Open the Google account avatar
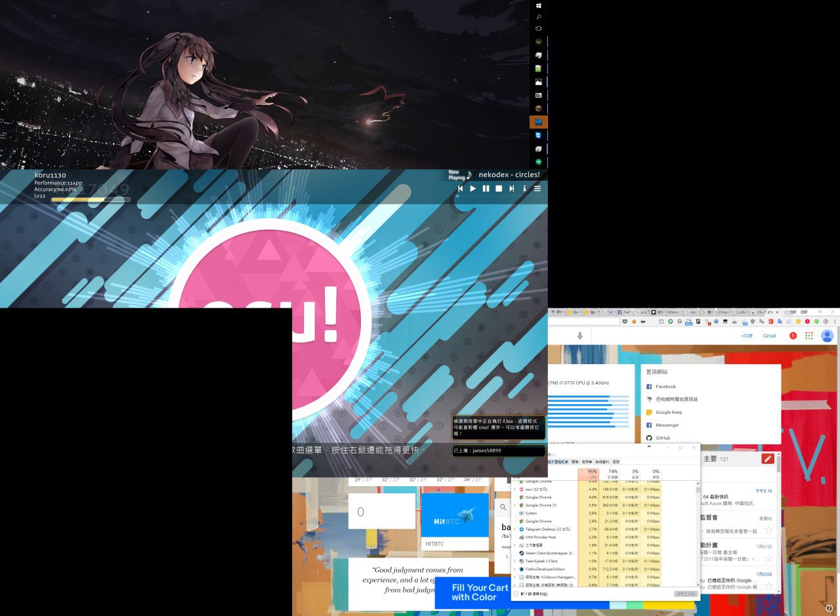This screenshot has width=840, height=616. pyautogui.click(x=827, y=336)
